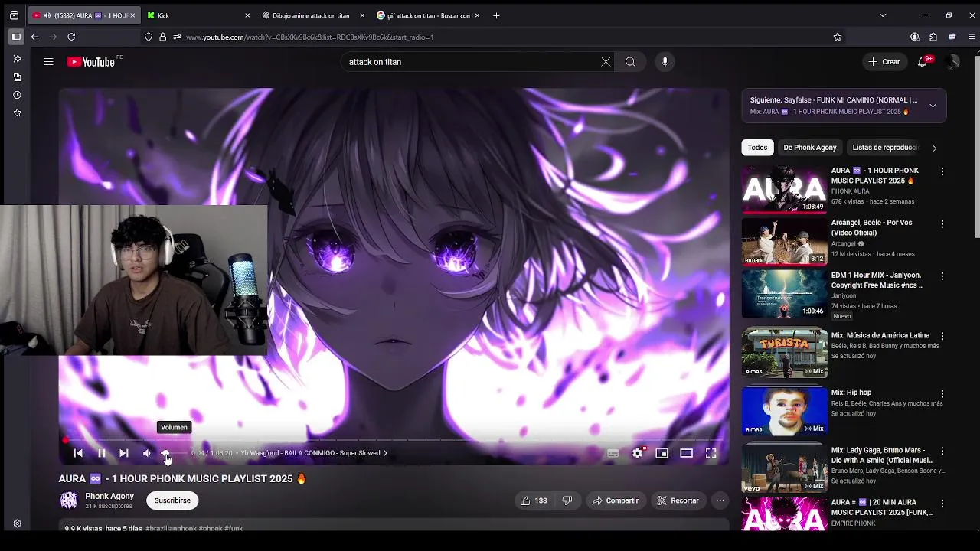
Task: Subscribe with the Suscribirse button
Action: [x=172, y=500]
